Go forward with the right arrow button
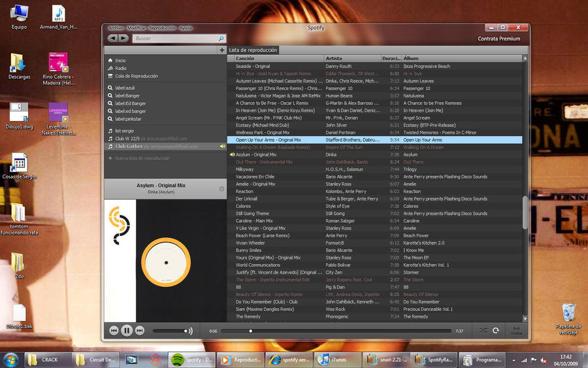 (x=123, y=39)
